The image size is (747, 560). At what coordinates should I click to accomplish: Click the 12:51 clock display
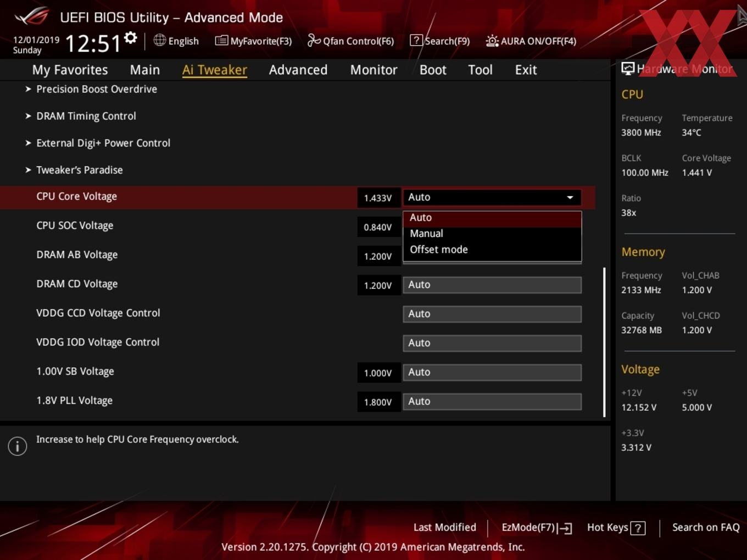click(93, 43)
